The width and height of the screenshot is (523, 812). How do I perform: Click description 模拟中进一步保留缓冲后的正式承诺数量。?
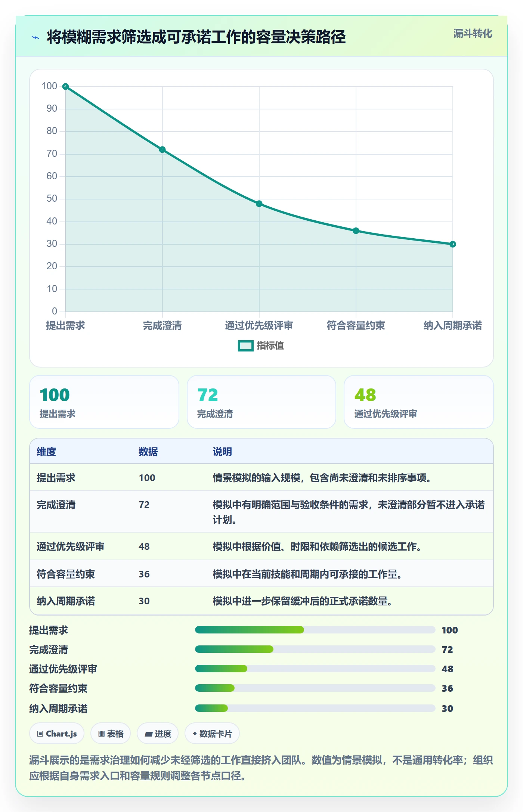[303, 601]
